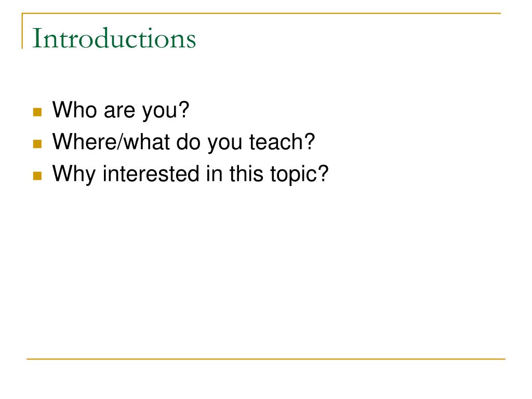This screenshot has height=399, width=532.
Task: Select the 'Why interested in this topic?' line
Action: point(190,174)
